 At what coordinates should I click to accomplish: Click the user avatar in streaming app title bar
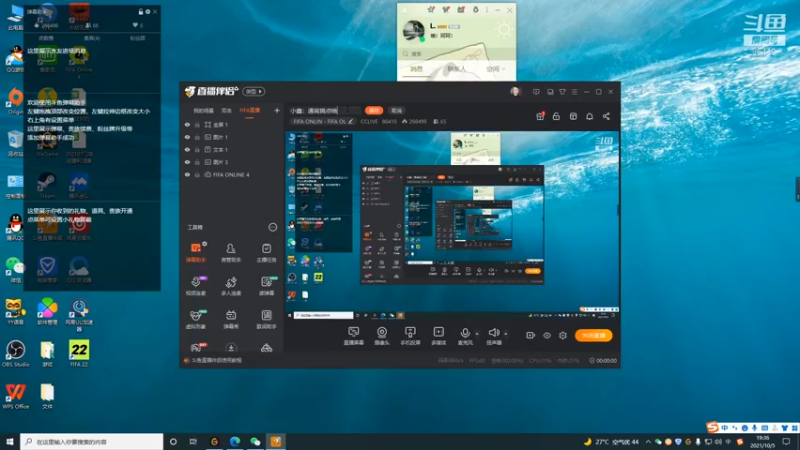coord(515,92)
